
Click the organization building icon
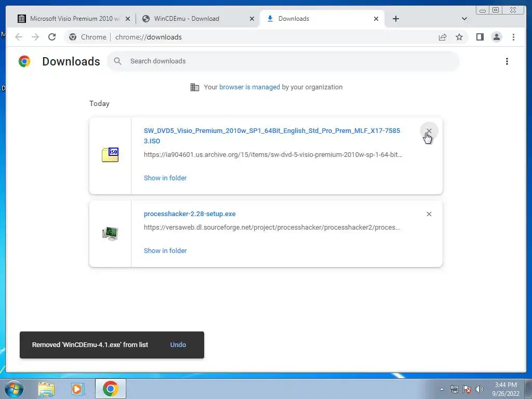point(195,87)
